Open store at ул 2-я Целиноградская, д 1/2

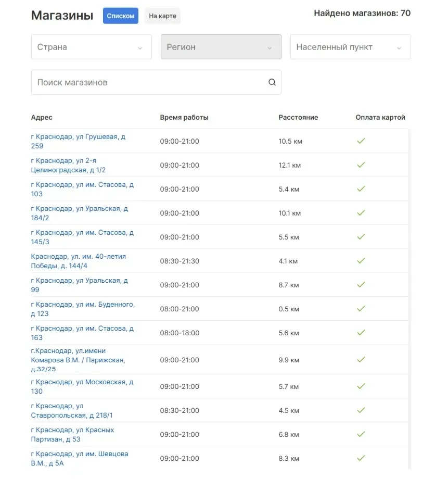[68, 166]
